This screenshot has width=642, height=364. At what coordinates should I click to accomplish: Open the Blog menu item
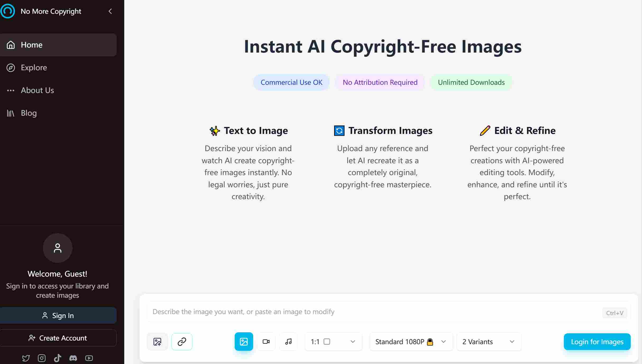(x=29, y=113)
